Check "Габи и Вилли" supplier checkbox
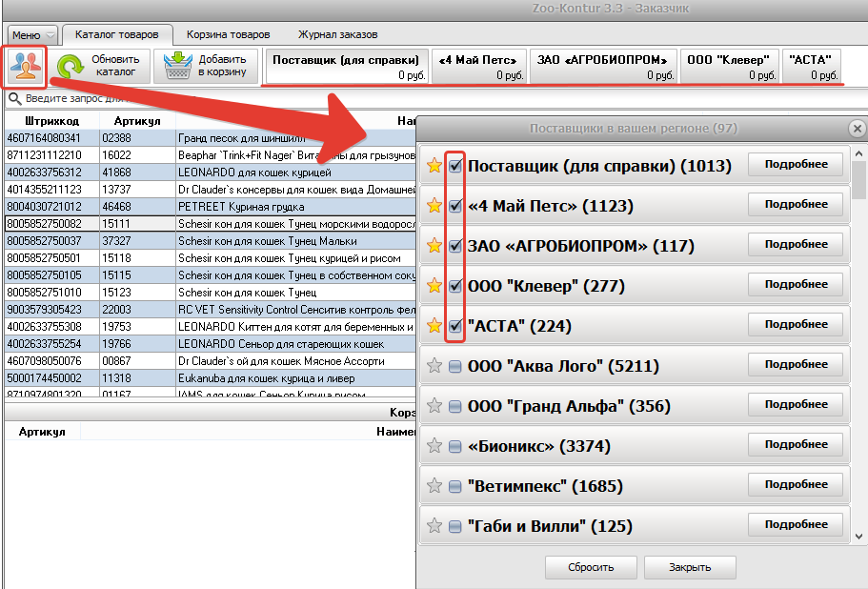Image resolution: width=868 pixels, height=589 pixels. 455,526
